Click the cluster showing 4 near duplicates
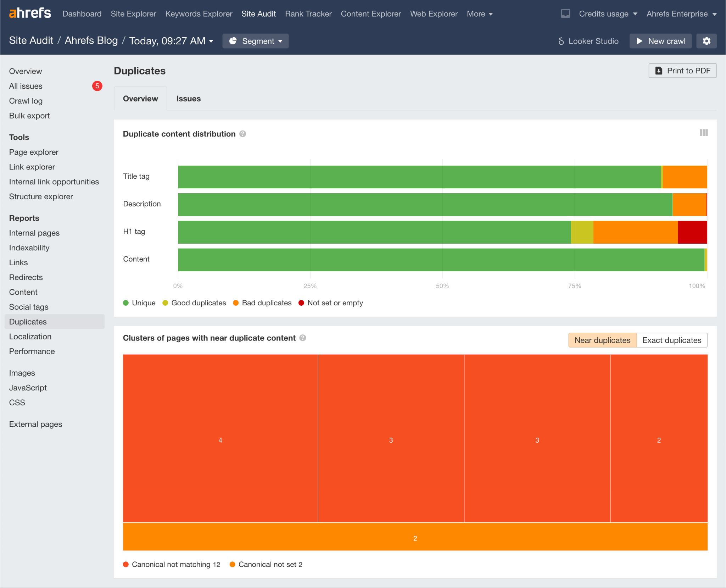The height and width of the screenshot is (588, 726). [220, 439]
